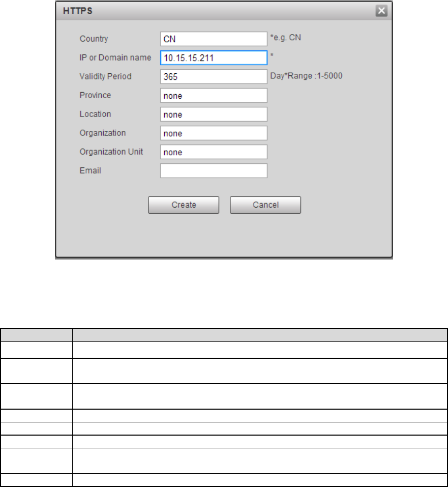Click the Location input field
This screenshot has width=448, height=487.
click(x=214, y=114)
